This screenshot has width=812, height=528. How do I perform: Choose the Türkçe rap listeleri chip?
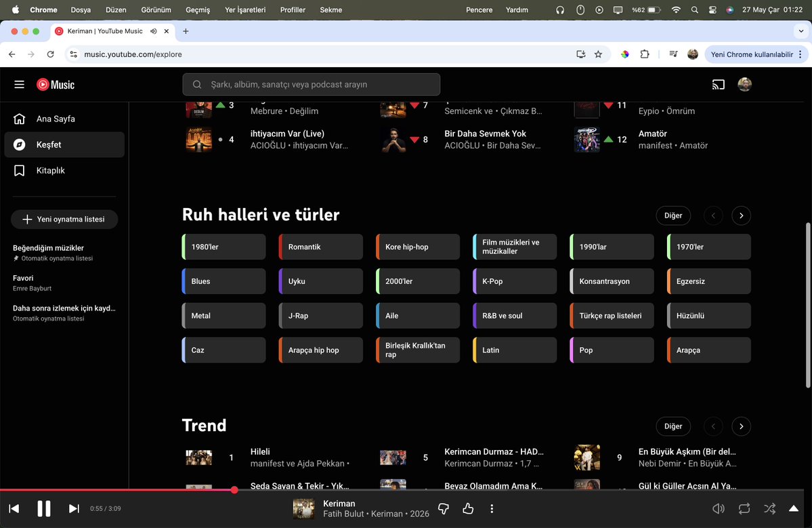pos(612,316)
